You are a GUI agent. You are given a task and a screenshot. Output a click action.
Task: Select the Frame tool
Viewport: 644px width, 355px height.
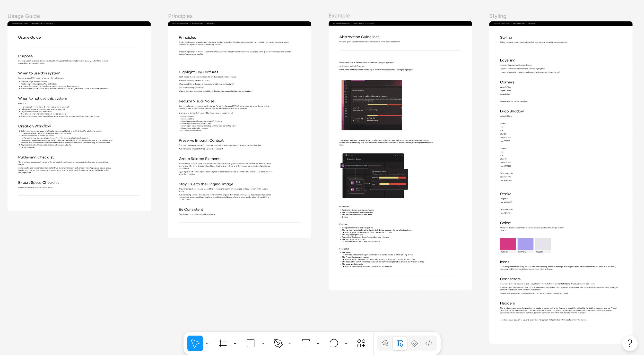223,343
